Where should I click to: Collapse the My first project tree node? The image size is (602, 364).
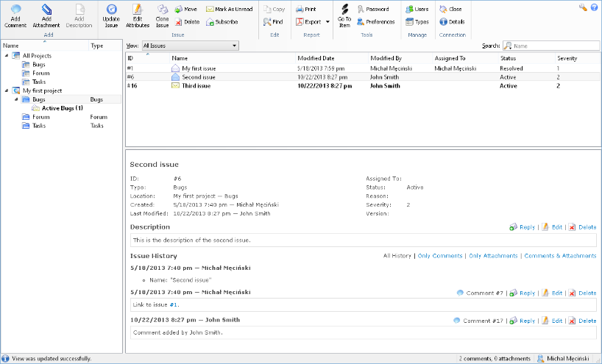click(x=7, y=90)
